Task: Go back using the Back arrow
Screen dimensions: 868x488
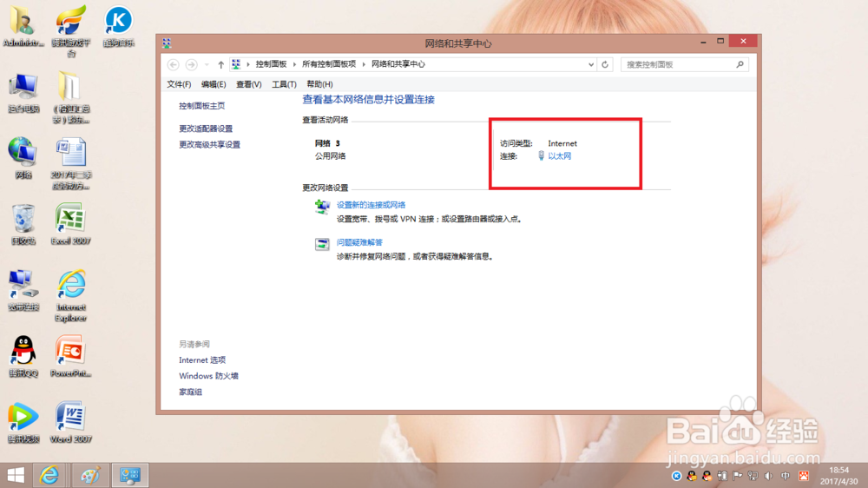Action: tap(174, 65)
